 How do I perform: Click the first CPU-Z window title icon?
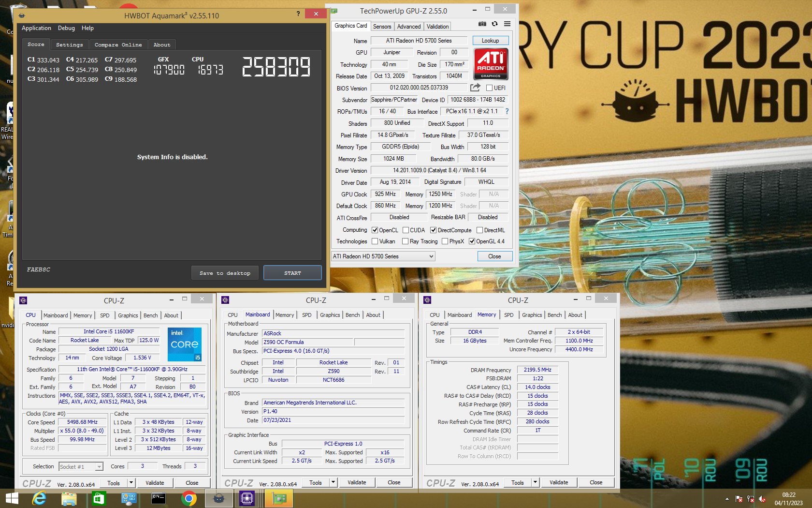tap(23, 300)
